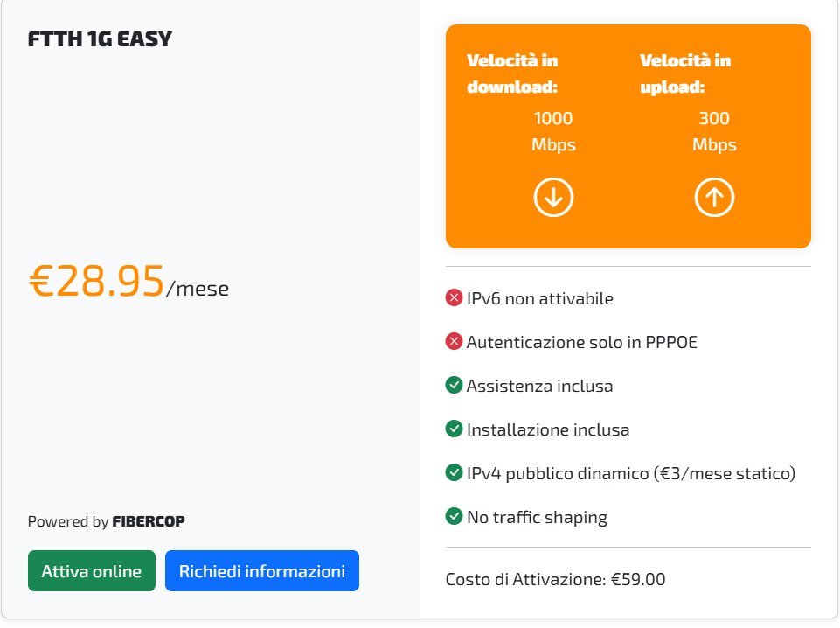Click the Velocità in upload heading
840x628 pixels.
coord(685,73)
